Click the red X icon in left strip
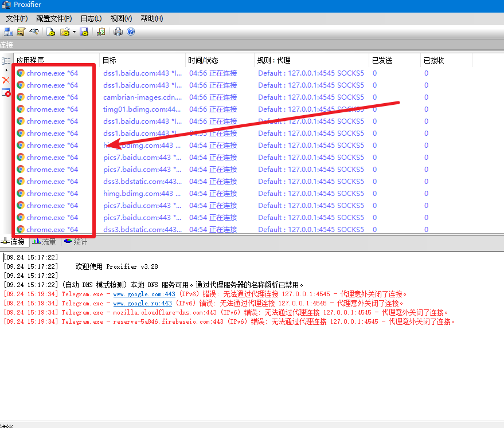504x428 pixels. (x=6, y=80)
